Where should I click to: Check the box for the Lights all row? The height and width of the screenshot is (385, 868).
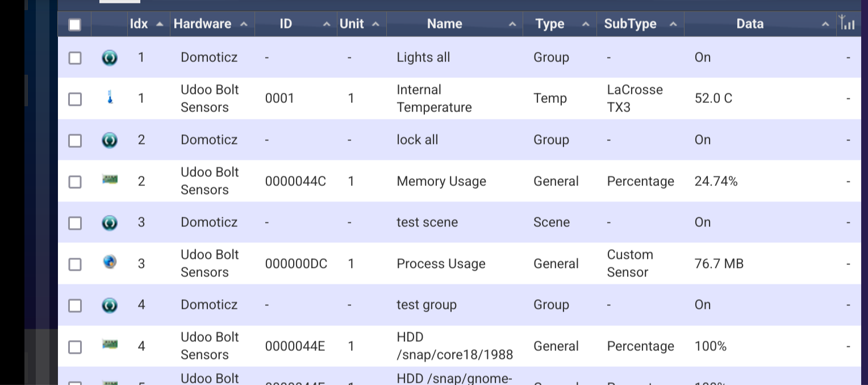(75, 58)
